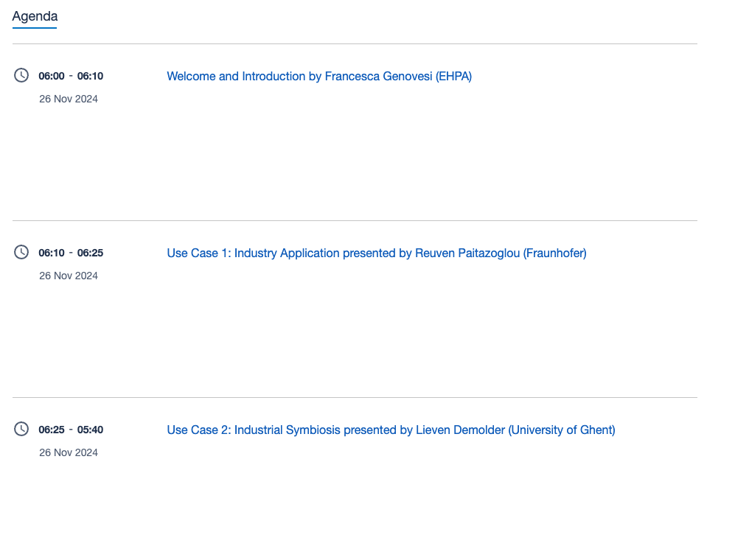The width and height of the screenshot is (735, 560).
Task: Click the 06:10 end time of Welcome session
Action: tap(90, 76)
